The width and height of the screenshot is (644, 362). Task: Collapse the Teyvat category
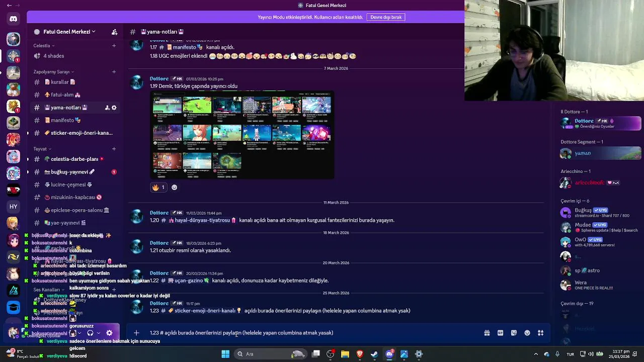pos(42,149)
